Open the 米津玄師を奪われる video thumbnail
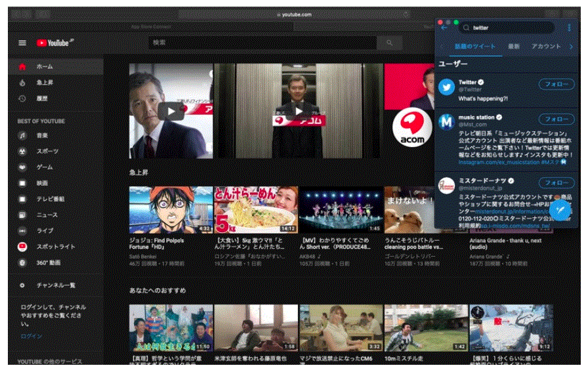The image size is (588, 372). (x=256, y=328)
